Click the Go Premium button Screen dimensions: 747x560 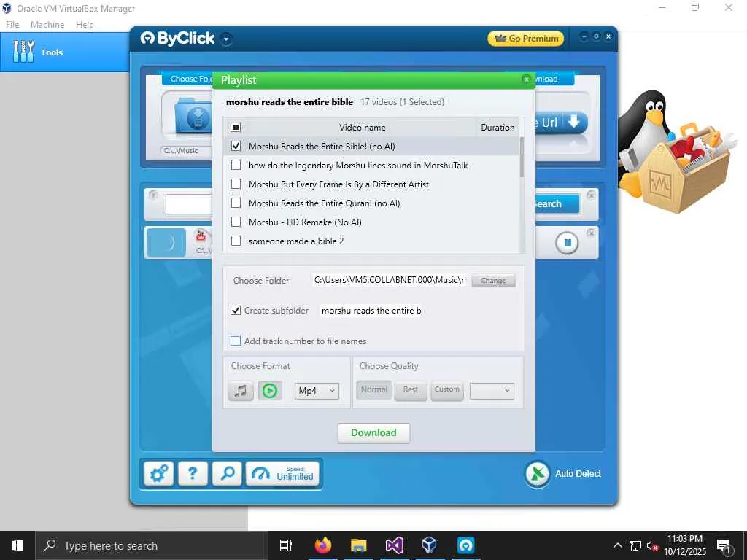click(526, 39)
